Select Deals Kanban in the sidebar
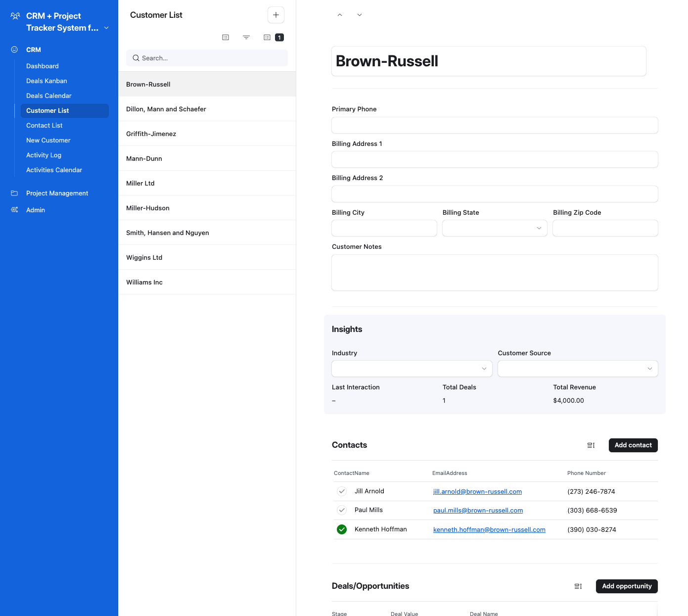This screenshot has width=688, height=616. click(x=46, y=81)
